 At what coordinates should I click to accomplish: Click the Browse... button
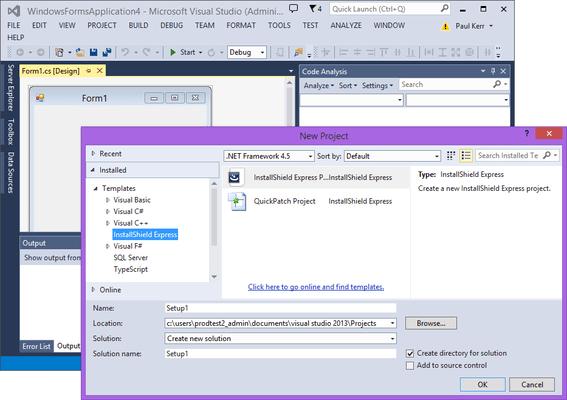pyautogui.click(x=431, y=323)
